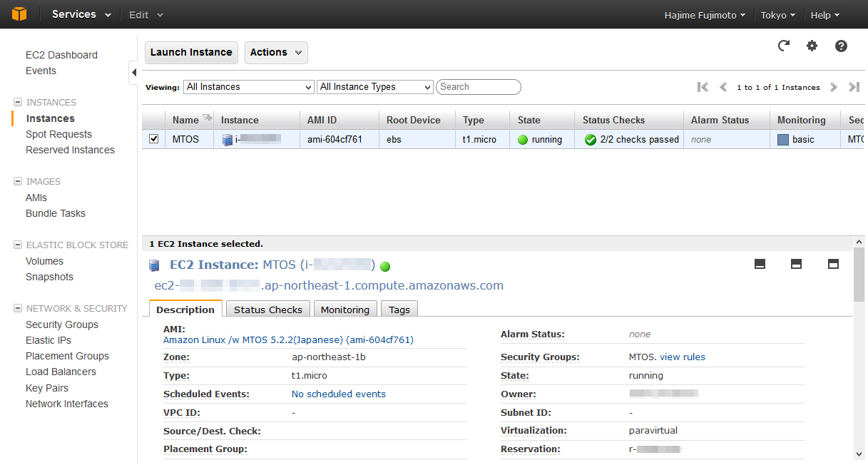This screenshot has width=868, height=465.
Task: Open Spot Requests in sidebar
Action: click(x=58, y=134)
